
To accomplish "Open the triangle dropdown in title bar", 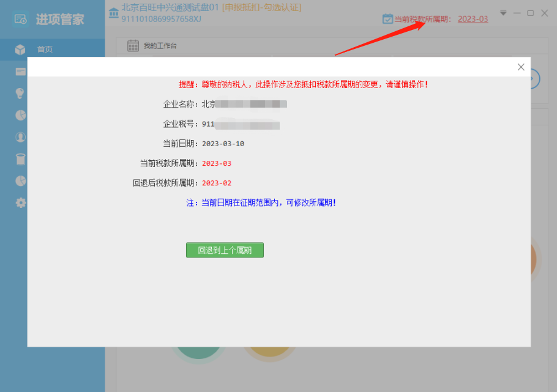I will (503, 12).
